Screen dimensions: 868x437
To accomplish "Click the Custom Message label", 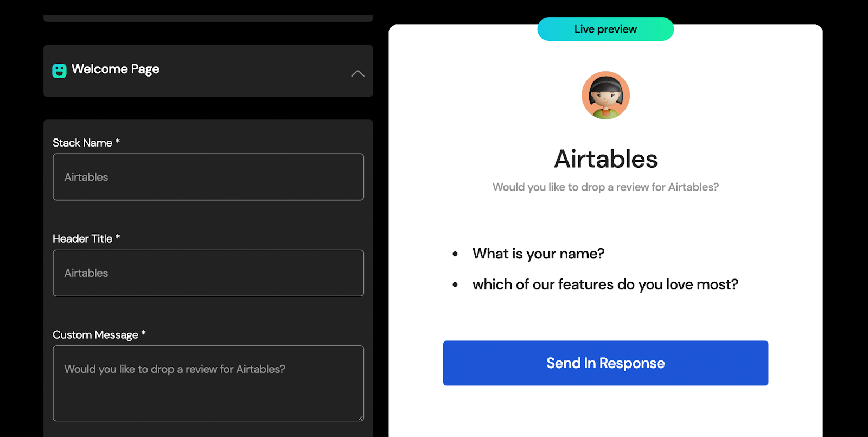I will 99,335.
